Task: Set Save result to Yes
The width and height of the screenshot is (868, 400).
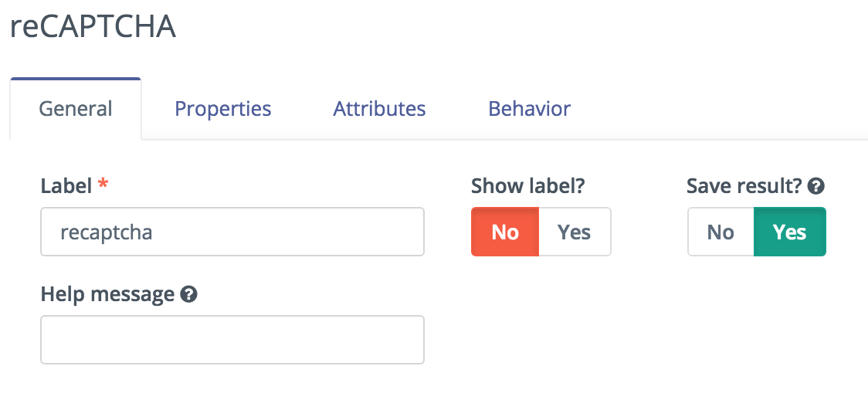Action: pyautogui.click(x=790, y=232)
